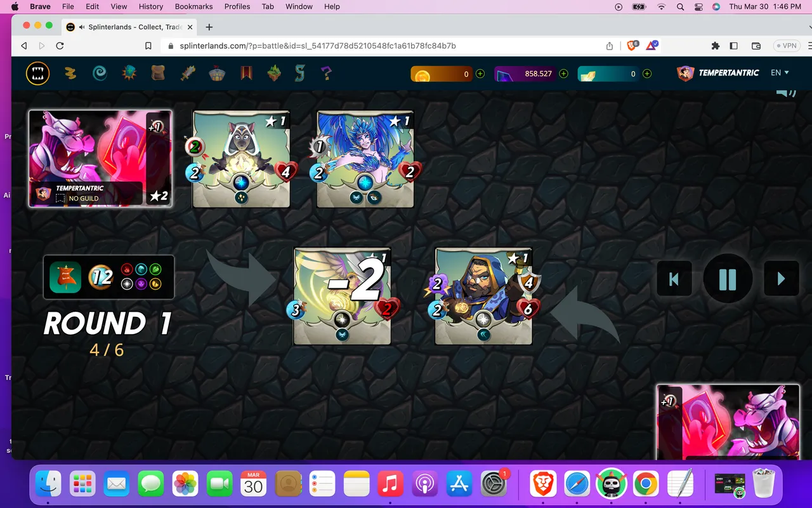Click the top-left TEMPERTANTRIC summoner card
The width and height of the screenshot is (812, 508).
click(x=100, y=158)
